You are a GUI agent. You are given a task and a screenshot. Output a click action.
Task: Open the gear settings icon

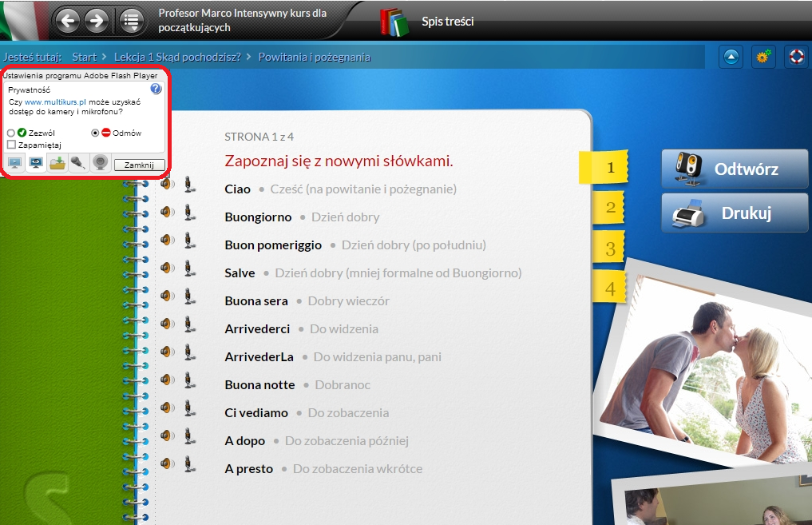(x=764, y=58)
